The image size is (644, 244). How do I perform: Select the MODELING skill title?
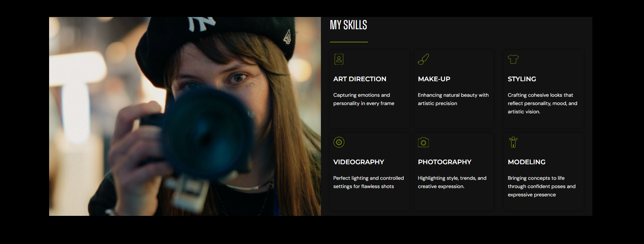pyautogui.click(x=526, y=162)
